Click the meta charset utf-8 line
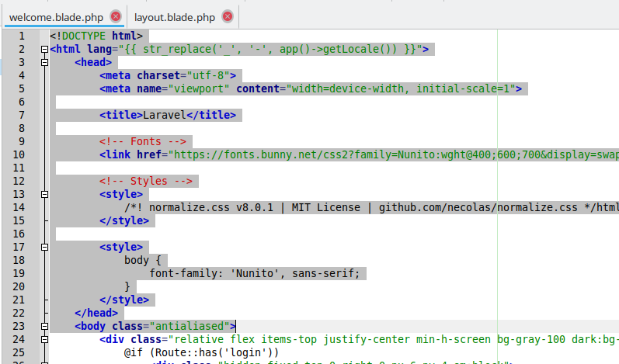This screenshot has height=364, width=619. pos(167,76)
